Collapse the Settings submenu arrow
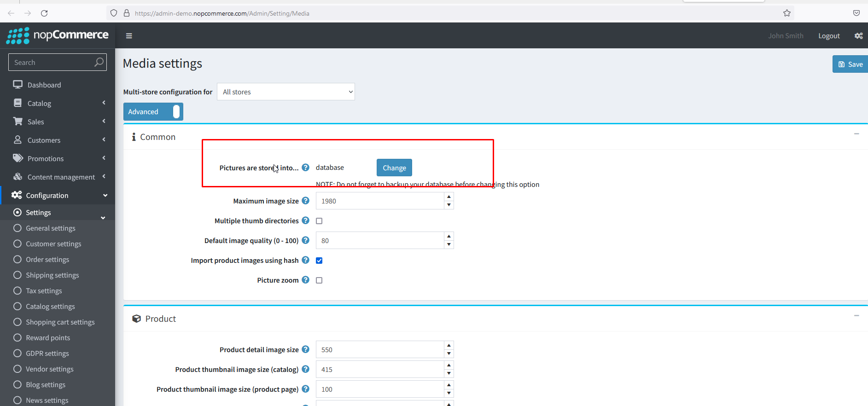868x406 pixels. pos(103,218)
